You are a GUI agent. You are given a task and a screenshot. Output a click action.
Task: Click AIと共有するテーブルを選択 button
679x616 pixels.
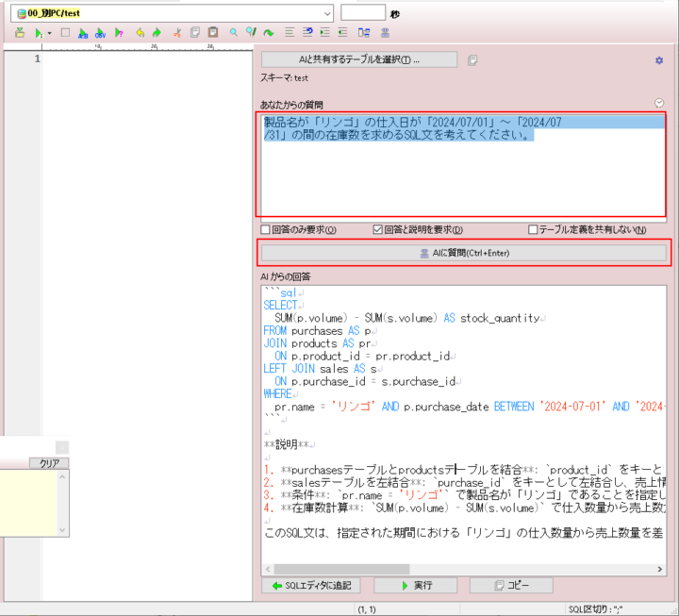(359, 59)
